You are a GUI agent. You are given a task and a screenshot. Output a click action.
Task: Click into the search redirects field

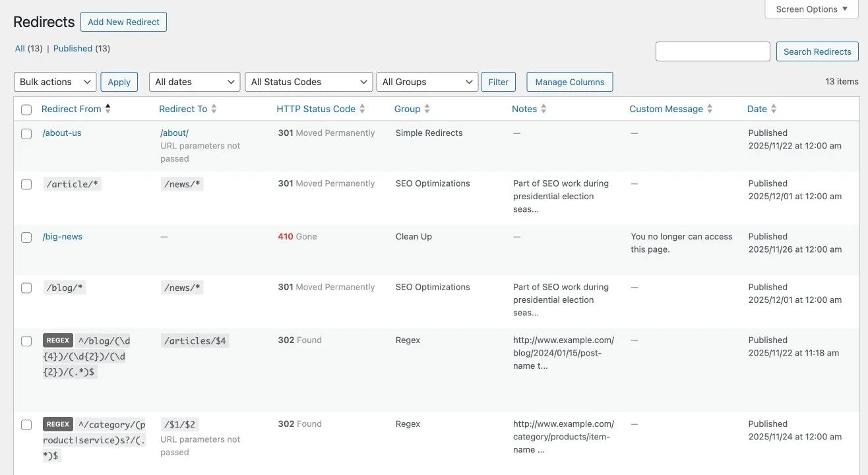[x=712, y=51]
